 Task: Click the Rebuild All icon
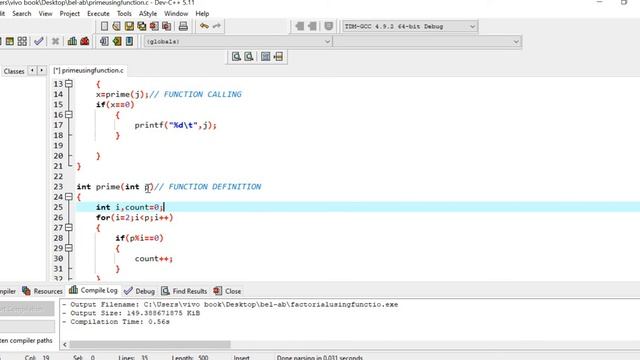[22, 41]
